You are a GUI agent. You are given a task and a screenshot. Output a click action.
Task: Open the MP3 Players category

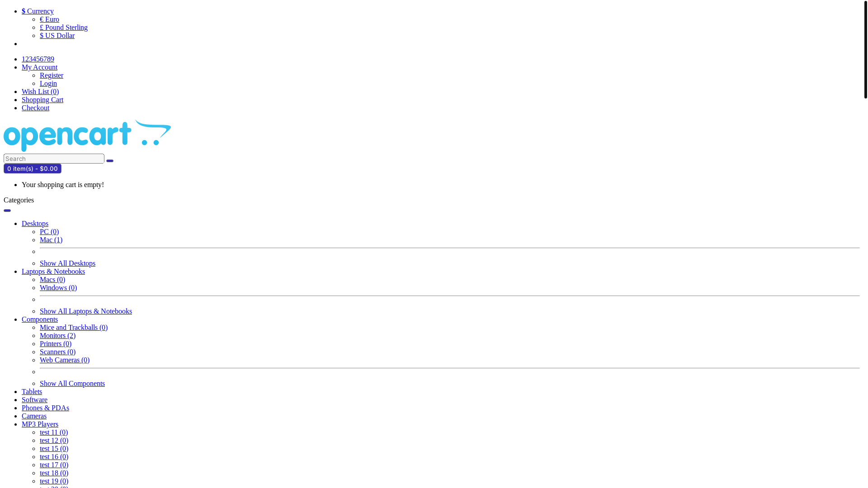coord(40,424)
